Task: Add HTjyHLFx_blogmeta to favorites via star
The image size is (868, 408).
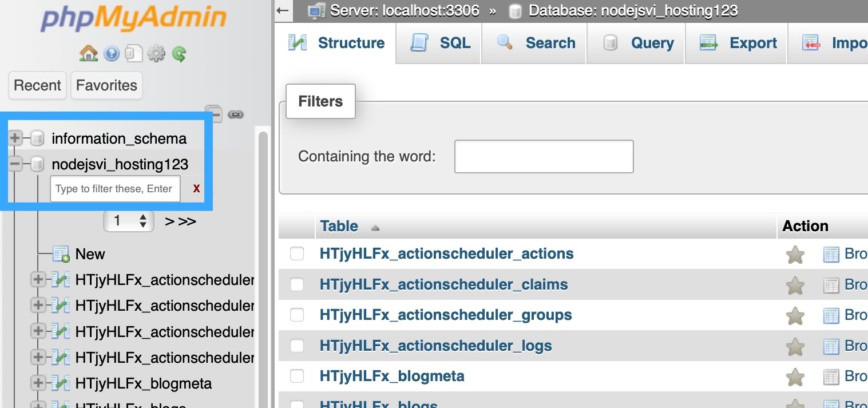Action: (x=795, y=377)
